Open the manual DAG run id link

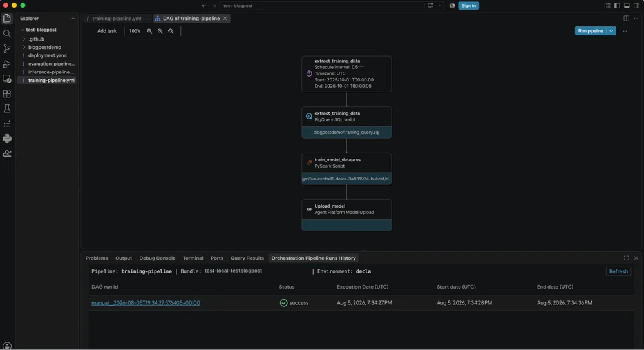point(146,303)
